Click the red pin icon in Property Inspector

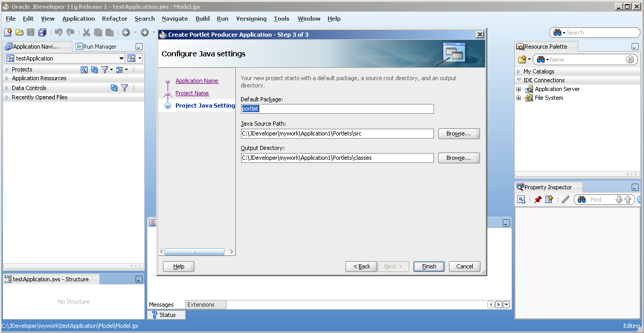538,199
